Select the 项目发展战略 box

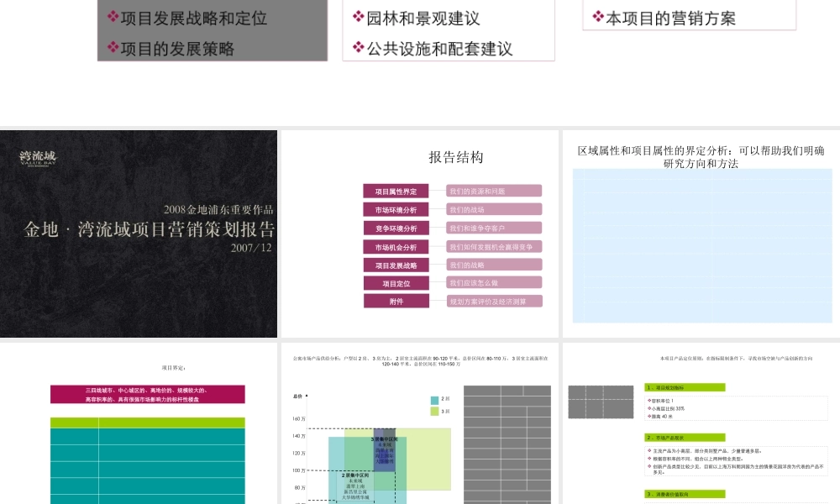[x=396, y=265]
